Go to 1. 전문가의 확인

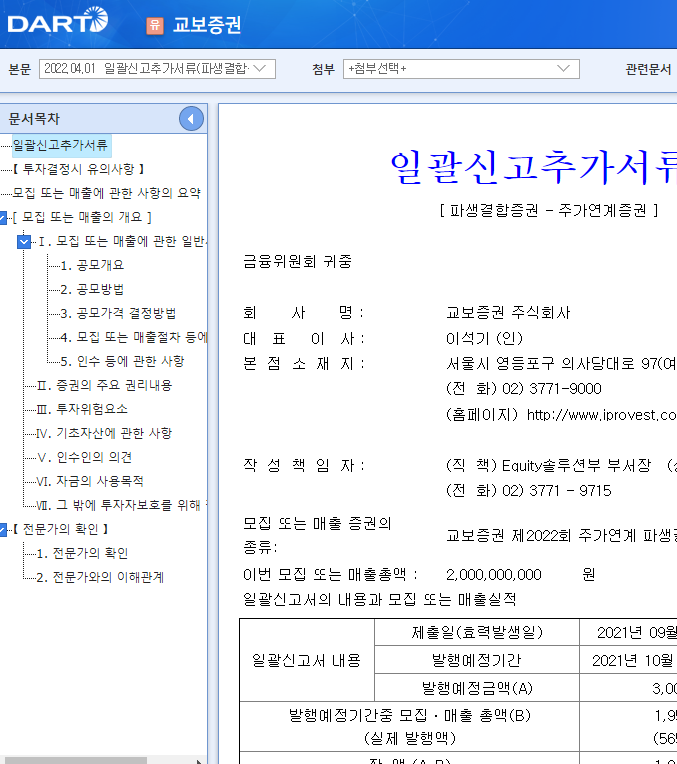tap(82, 554)
